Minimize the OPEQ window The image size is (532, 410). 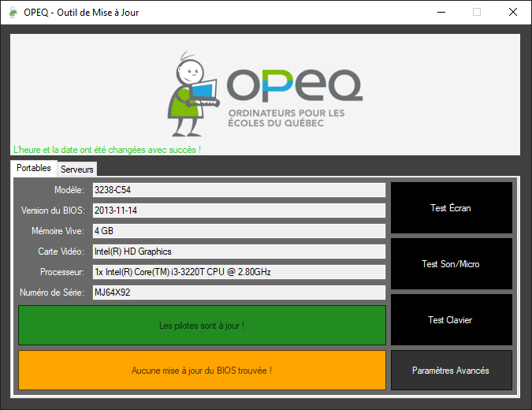(x=441, y=12)
